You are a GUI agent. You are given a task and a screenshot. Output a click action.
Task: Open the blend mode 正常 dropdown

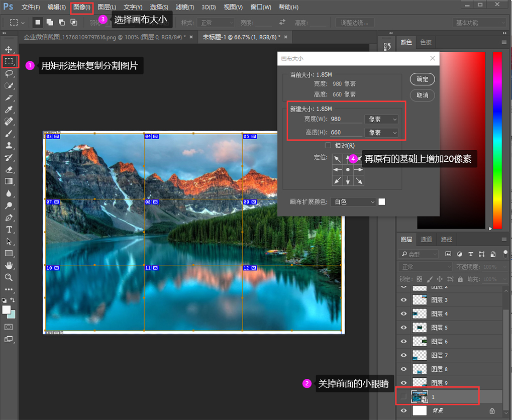pyautogui.click(x=425, y=265)
